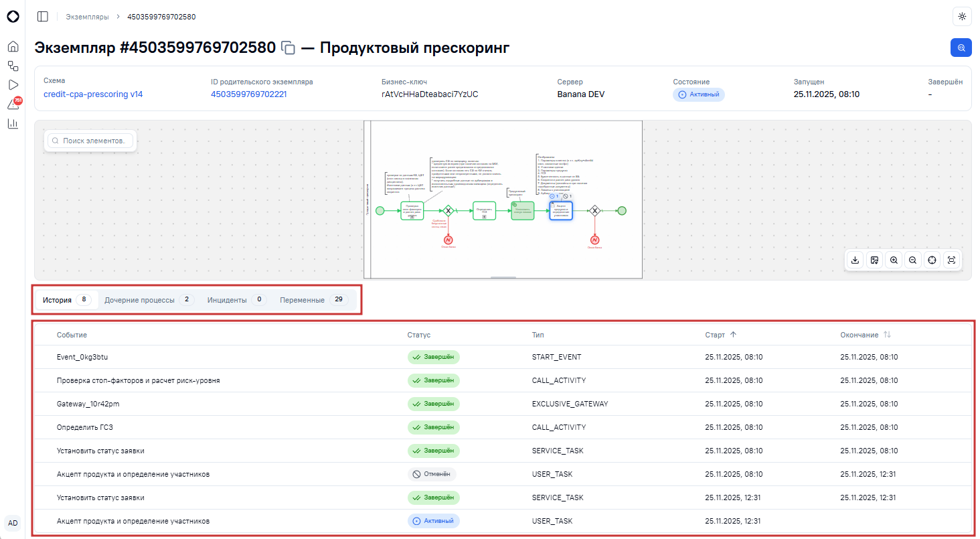
Task: Click the application logo at the top left
Action: (13, 16)
